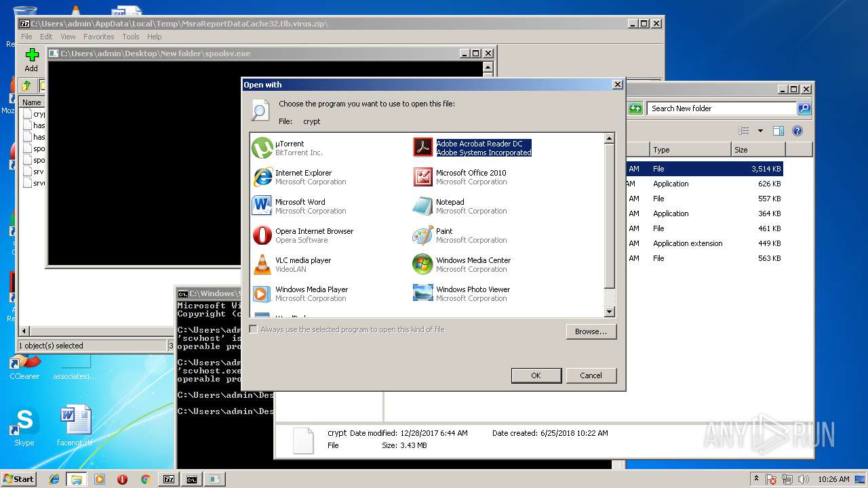Click the program list scrollbar down arrow
868x488 pixels.
coord(609,312)
